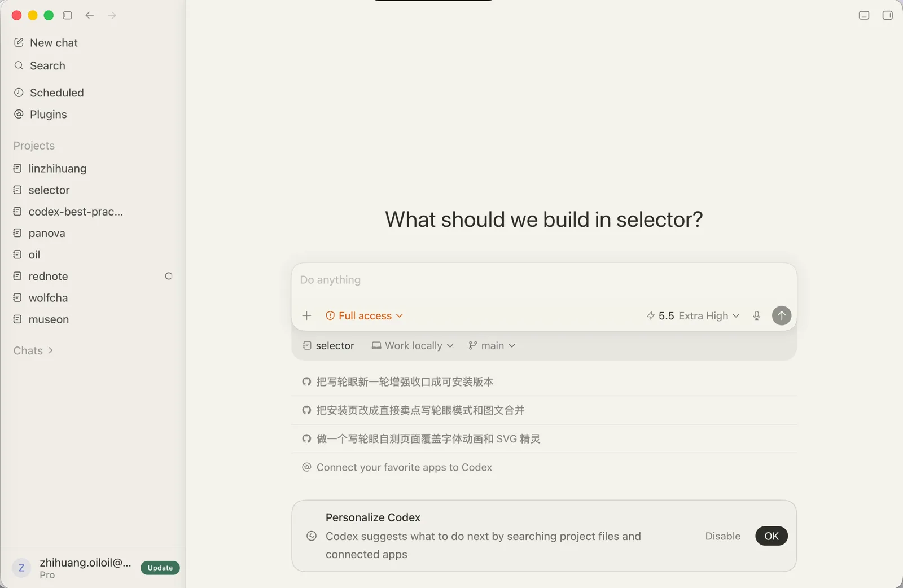Toggle the bottom panel icon at top right

pyautogui.click(x=864, y=15)
